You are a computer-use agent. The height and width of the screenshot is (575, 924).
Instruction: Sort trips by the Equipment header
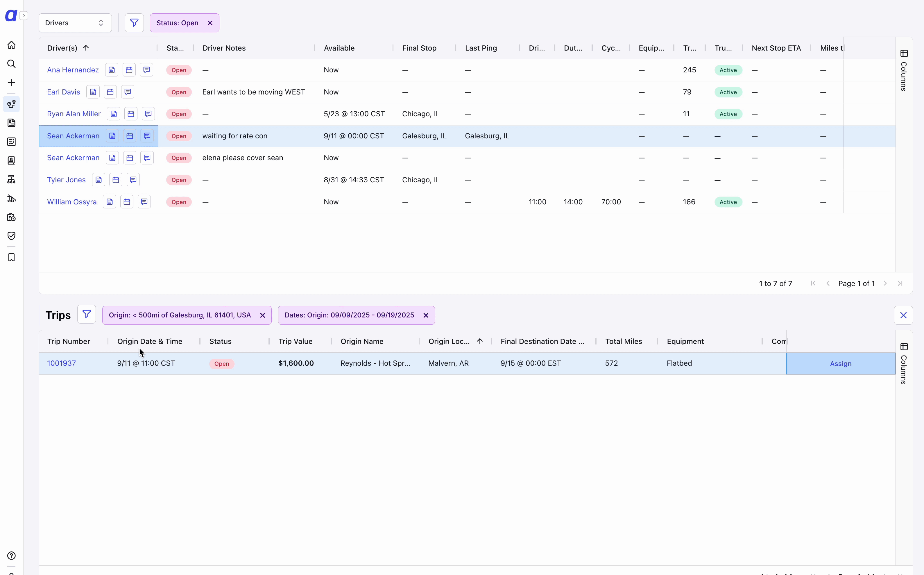click(x=685, y=342)
